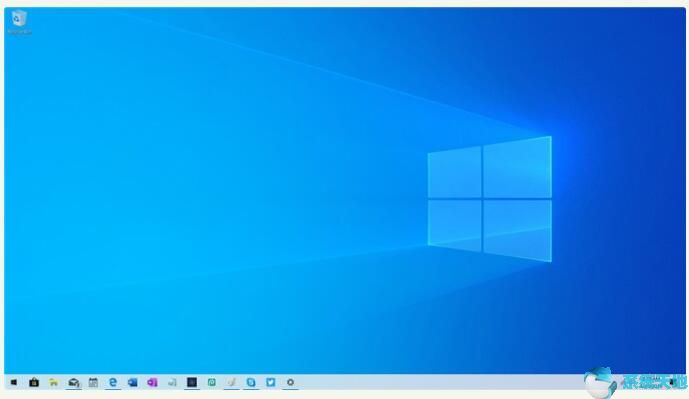Open the Windows Start menu
Viewport: 689px width, 399px height.
tap(14, 383)
